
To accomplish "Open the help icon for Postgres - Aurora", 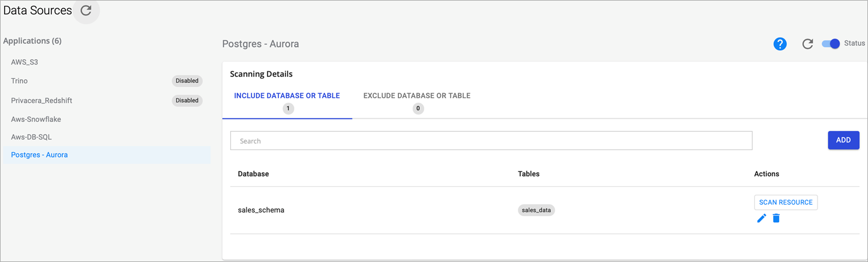I will point(780,44).
